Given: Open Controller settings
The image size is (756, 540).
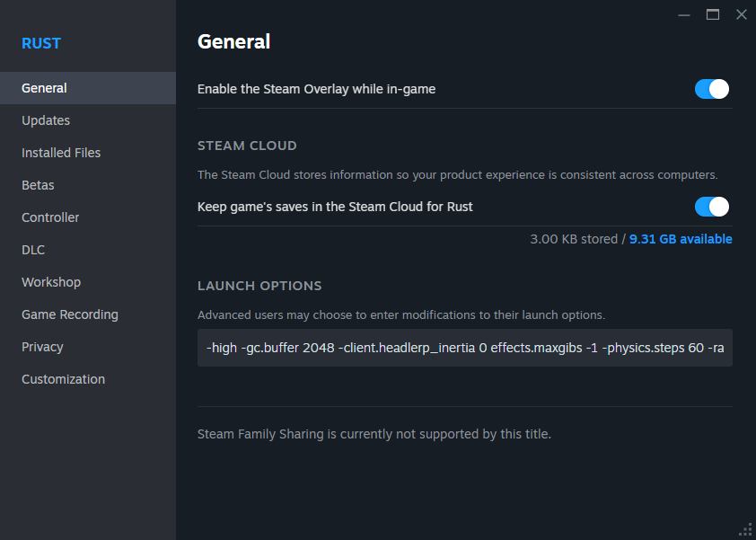Looking at the screenshot, I should click(88, 217).
